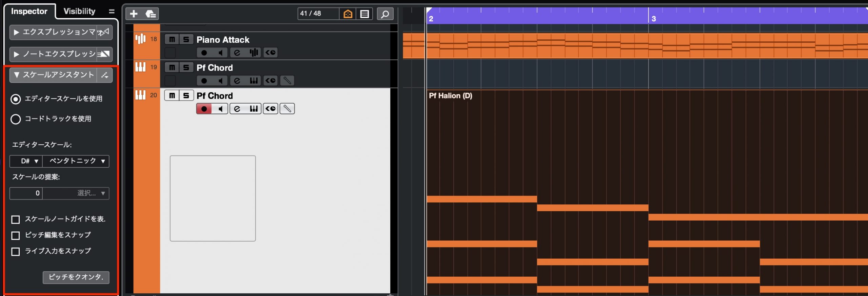Click the scale suggestion count field showing 0
The height and width of the screenshot is (296, 868).
pos(26,193)
